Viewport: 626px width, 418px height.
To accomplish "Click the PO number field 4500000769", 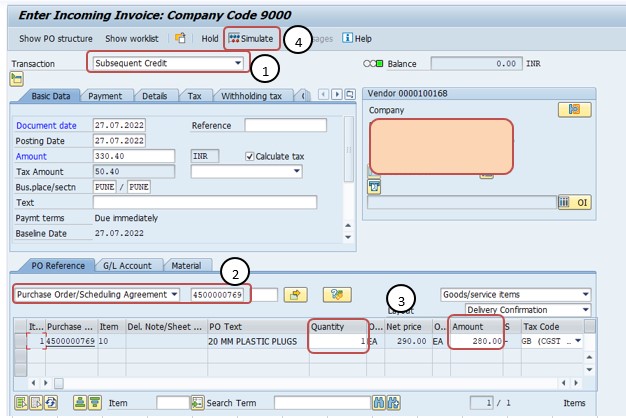I will 217,295.
